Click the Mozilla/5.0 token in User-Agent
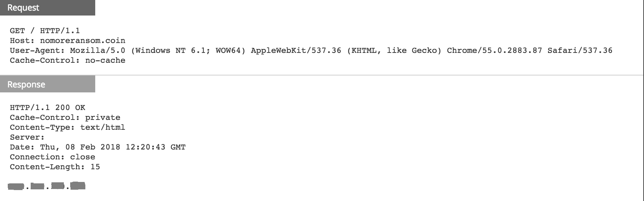The width and height of the screenshot is (644, 201). pos(97,50)
